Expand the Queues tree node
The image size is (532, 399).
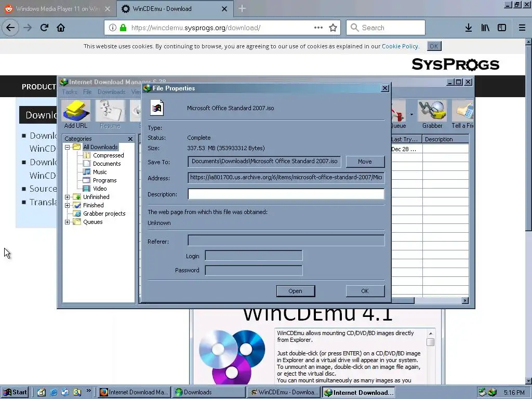(x=67, y=222)
